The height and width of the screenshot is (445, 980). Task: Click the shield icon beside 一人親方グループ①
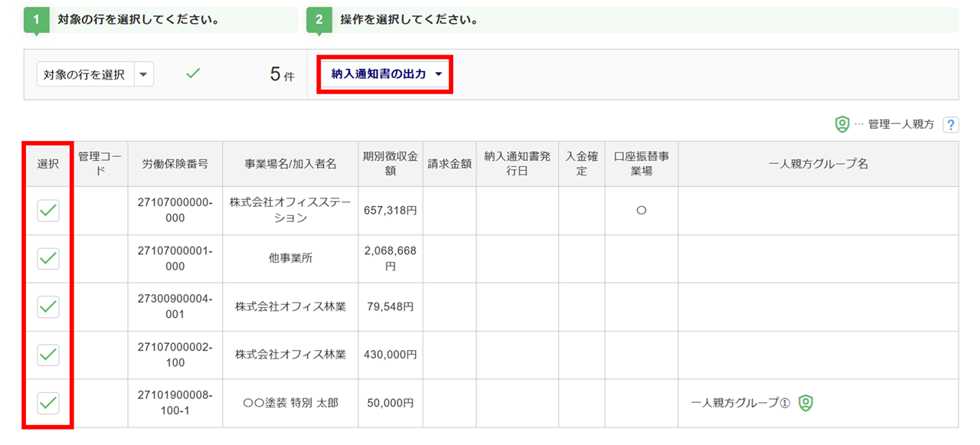805,403
